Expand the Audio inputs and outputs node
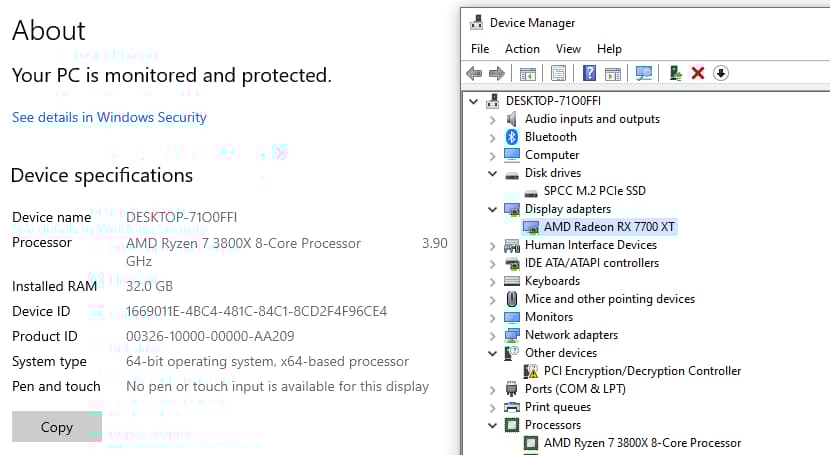830x455 pixels. click(x=493, y=119)
